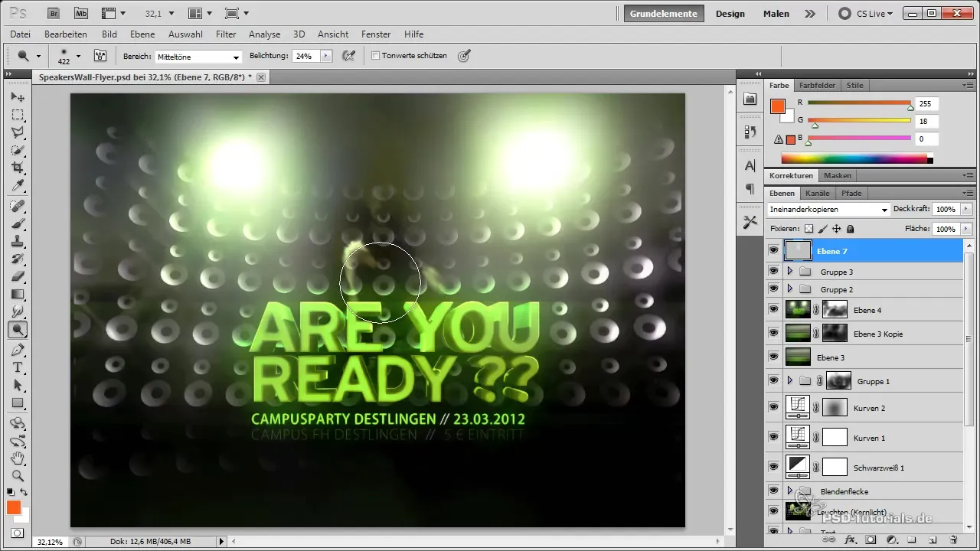Screen dimensions: 980x551
Task: Select the Zoom tool
Action: coord(17,476)
